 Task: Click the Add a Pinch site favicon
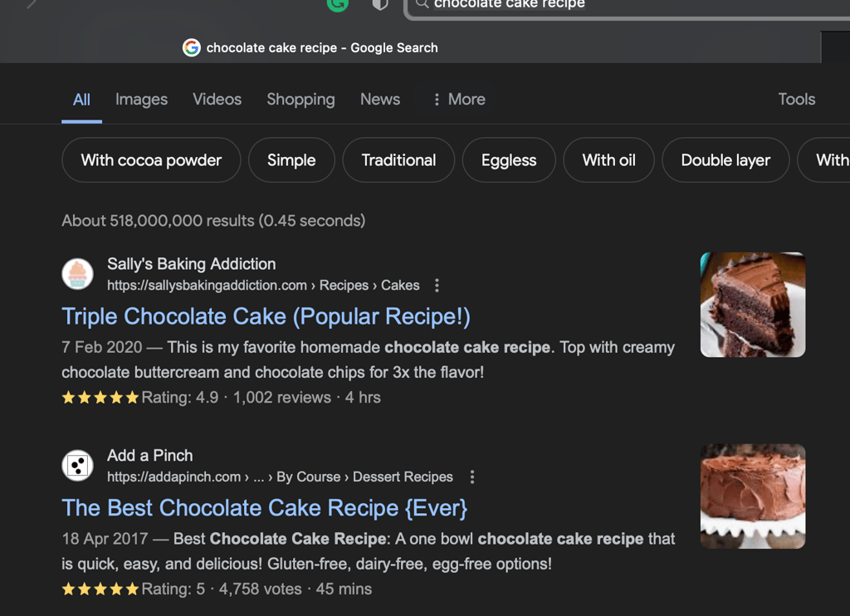click(78, 466)
